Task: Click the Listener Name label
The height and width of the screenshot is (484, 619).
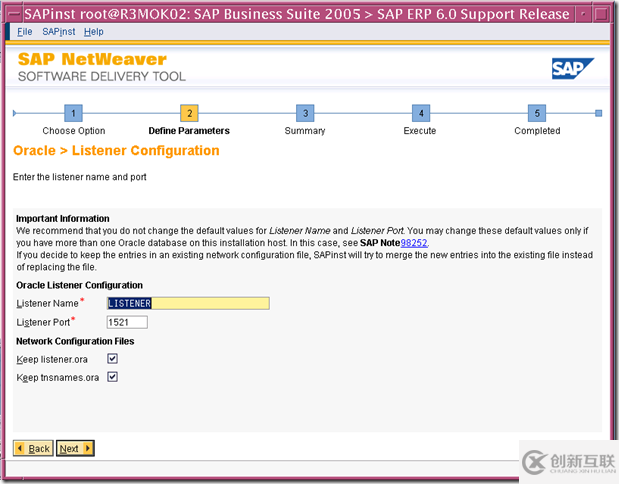Action: (x=47, y=304)
